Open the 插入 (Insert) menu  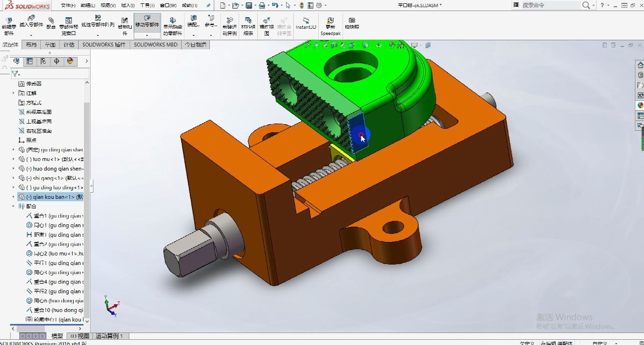[127, 5]
